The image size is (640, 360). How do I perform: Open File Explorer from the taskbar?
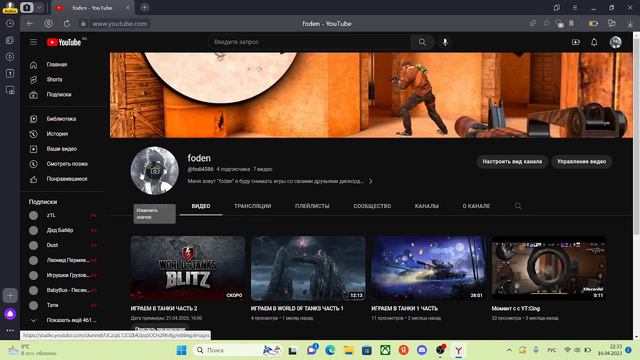[348, 350]
